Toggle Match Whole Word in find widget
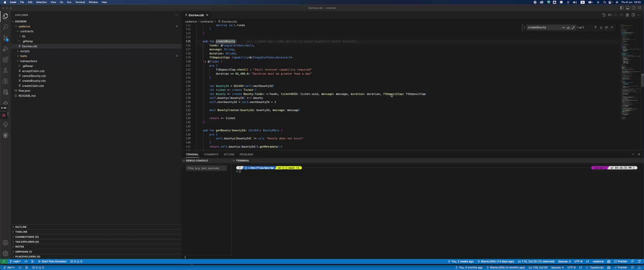This screenshot has width=644, height=270. tap(568, 27)
